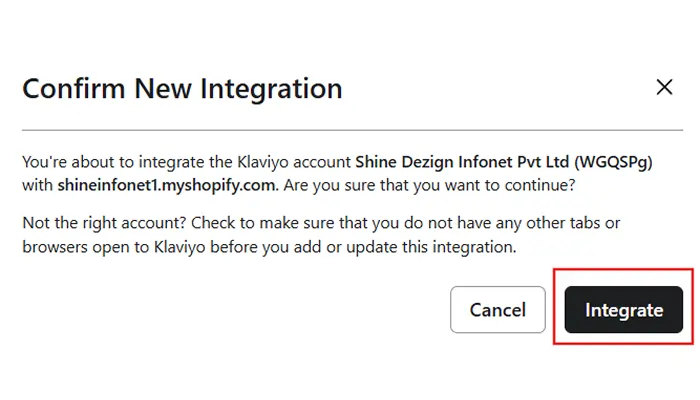Click the word "Integration" in the title
Viewport: 700px width, 400px height.
[271, 88]
